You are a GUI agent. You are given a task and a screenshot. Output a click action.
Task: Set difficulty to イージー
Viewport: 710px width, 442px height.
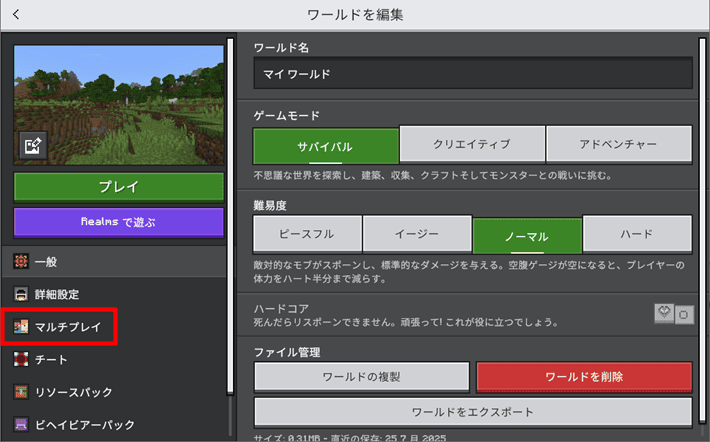pyautogui.click(x=417, y=234)
